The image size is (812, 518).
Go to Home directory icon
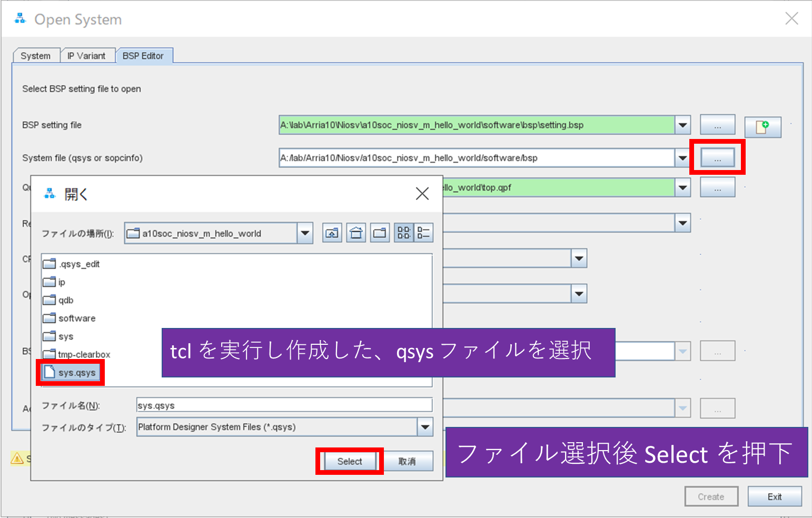click(x=356, y=233)
